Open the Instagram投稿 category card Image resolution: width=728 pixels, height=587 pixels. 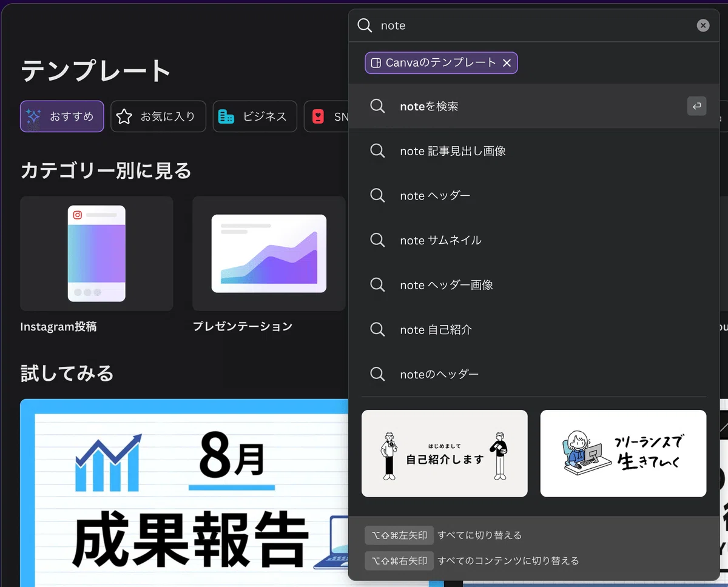pos(96,253)
